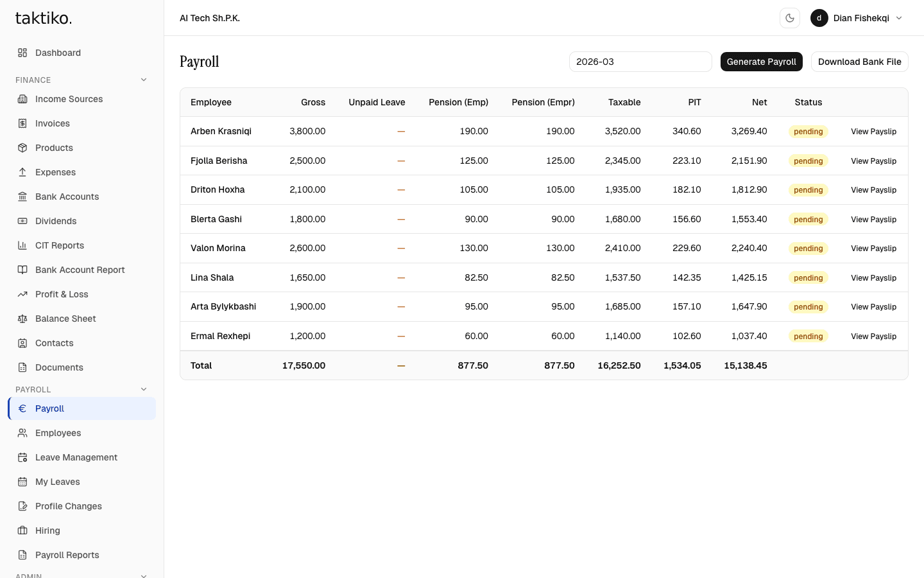Screen dimensions: 924x578
Task: Click the Generate Payroll button
Action: click(762, 62)
